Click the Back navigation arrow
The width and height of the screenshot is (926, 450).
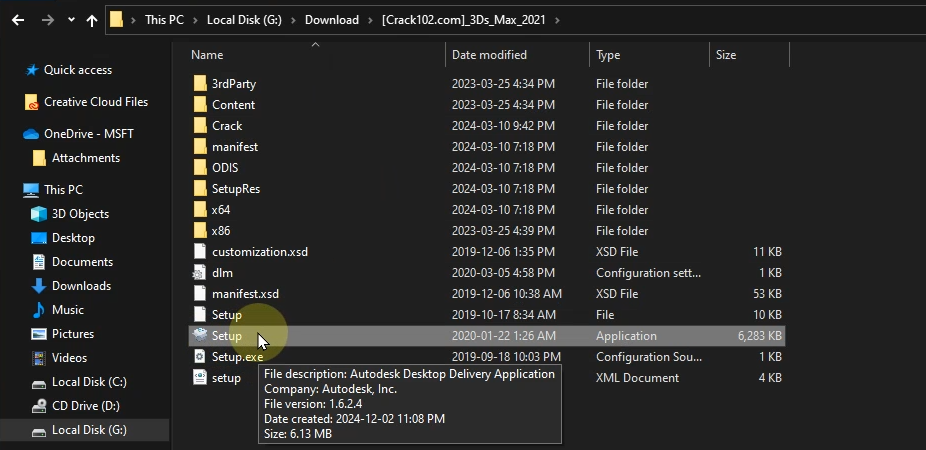click(x=18, y=20)
